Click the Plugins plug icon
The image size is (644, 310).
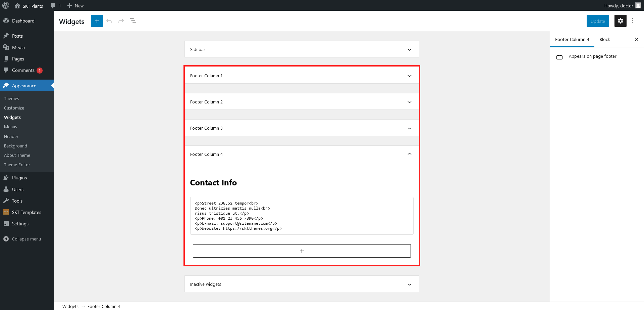pyautogui.click(x=6, y=177)
